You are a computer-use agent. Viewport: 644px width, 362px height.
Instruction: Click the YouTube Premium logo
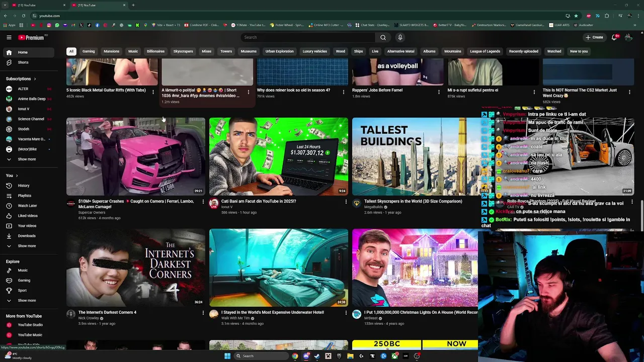[x=31, y=37]
